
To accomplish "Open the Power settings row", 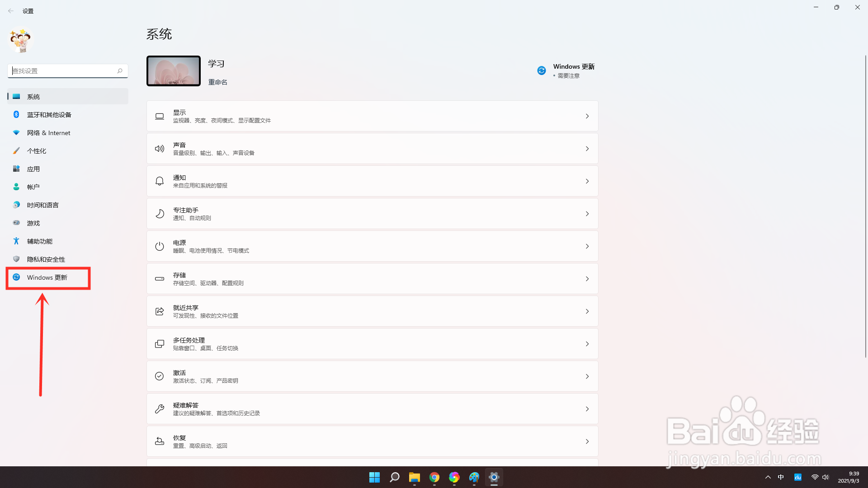I will (x=372, y=246).
